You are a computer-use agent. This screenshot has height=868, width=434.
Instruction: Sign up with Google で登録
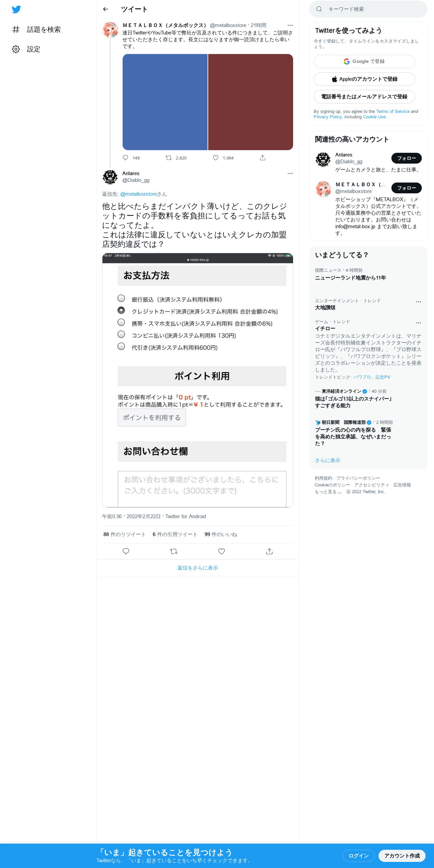click(364, 62)
